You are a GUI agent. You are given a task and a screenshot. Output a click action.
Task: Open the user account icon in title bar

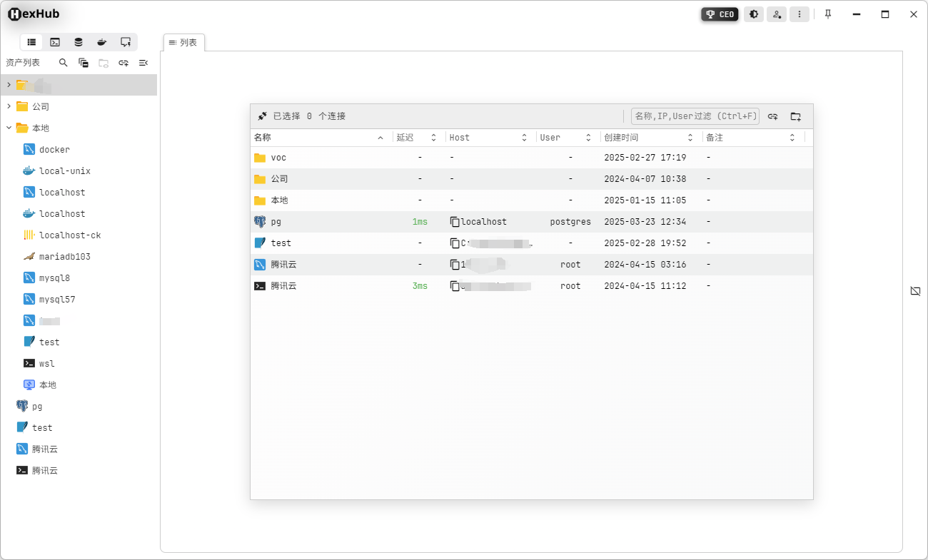pyautogui.click(x=777, y=14)
